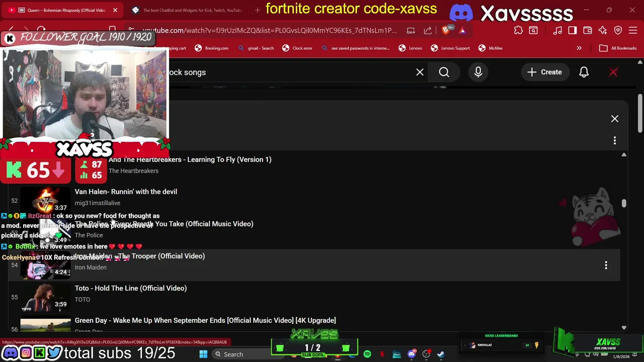Toggle the browser sidebar panel icon
Screen dimensions: 644x362
(x=572, y=30)
